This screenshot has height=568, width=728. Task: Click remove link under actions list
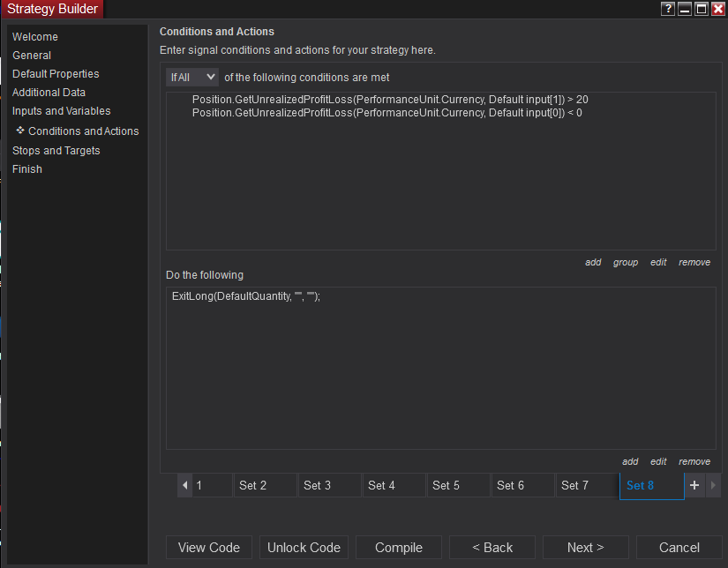(x=694, y=461)
